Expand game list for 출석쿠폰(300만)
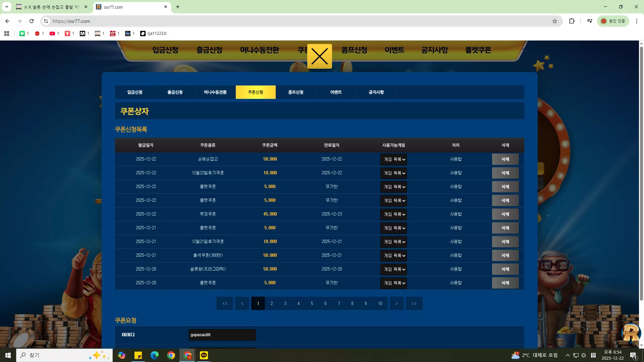 click(394, 256)
